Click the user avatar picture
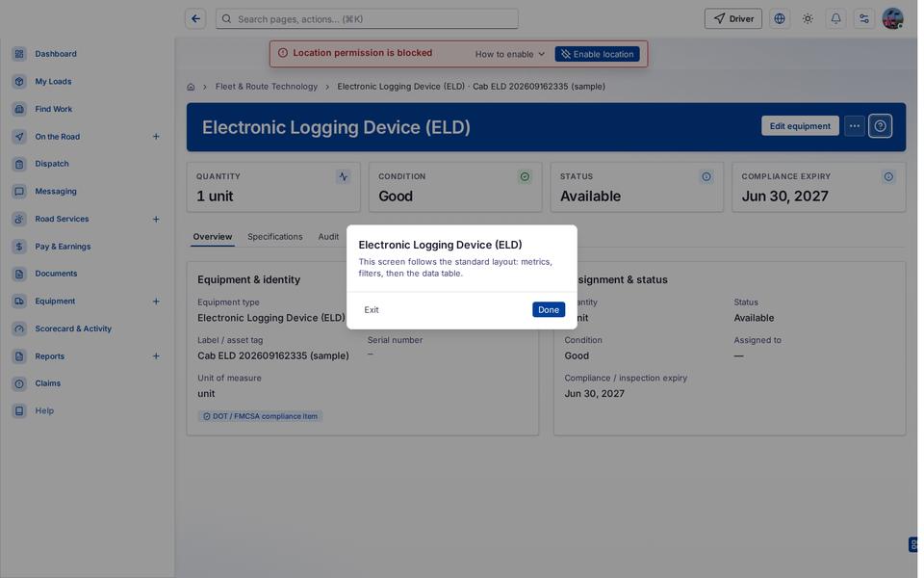 point(893,19)
